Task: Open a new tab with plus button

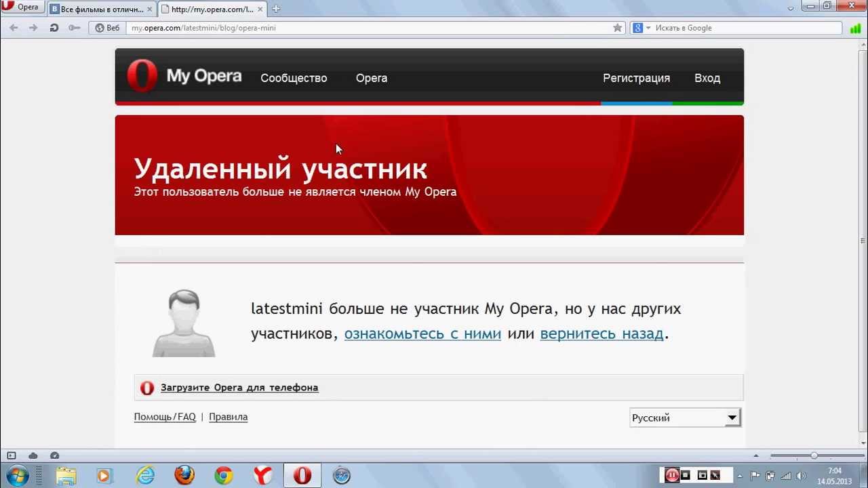Action: 276,9
